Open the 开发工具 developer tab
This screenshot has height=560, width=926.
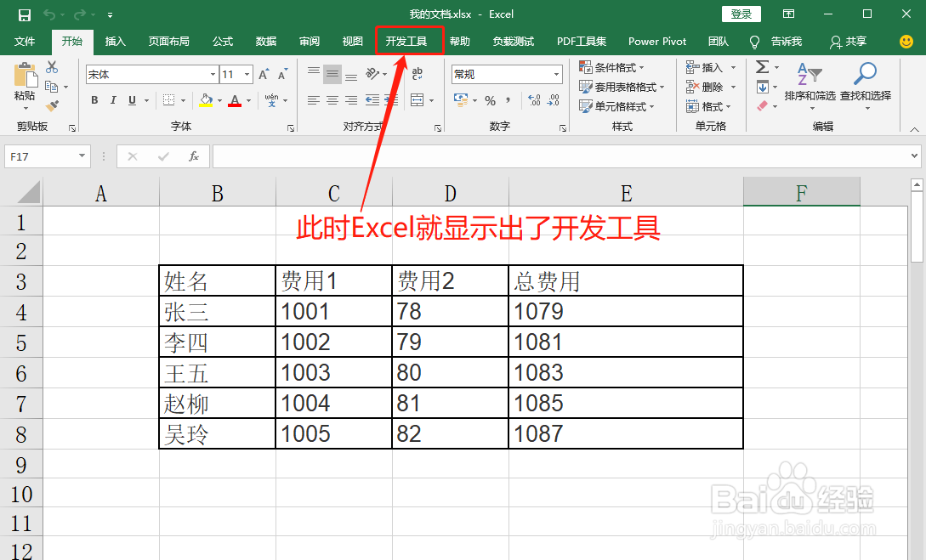pos(406,42)
